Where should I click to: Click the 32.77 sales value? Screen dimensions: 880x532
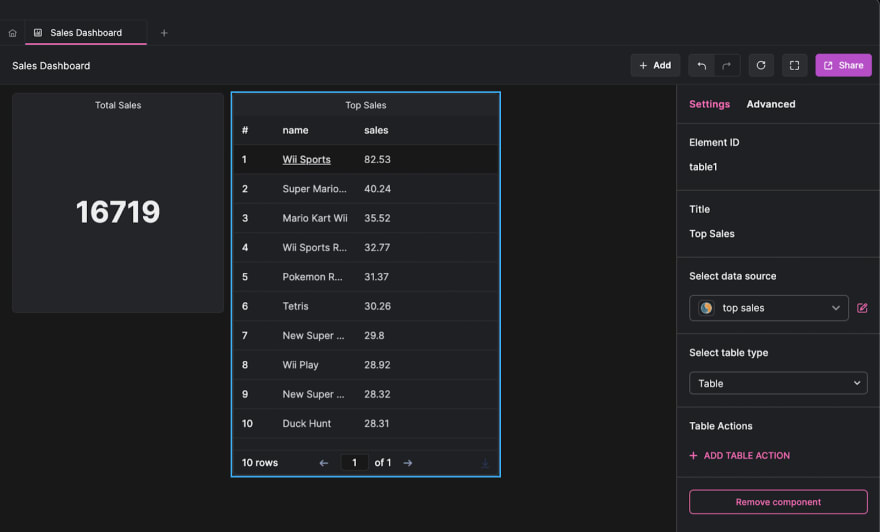pyautogui.click(x=377, y=247)
